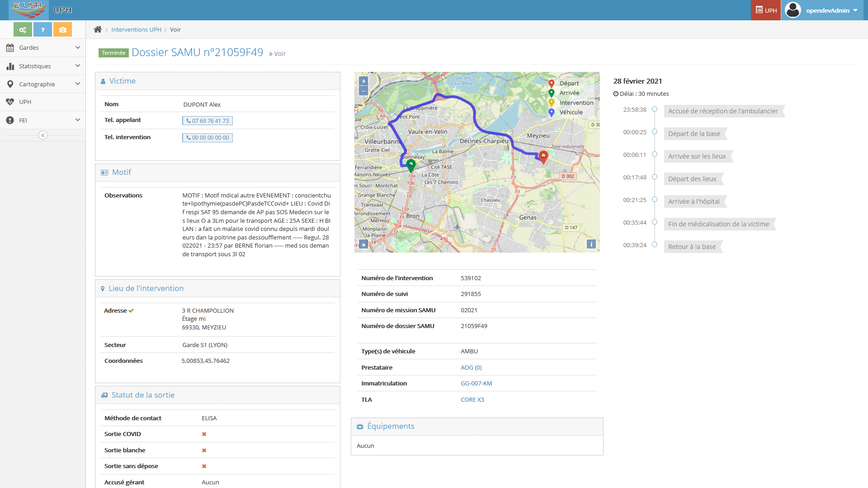Zoom in on the map
Image resolution: width=868 pixels, height=488 pixels.
(363, 81)
